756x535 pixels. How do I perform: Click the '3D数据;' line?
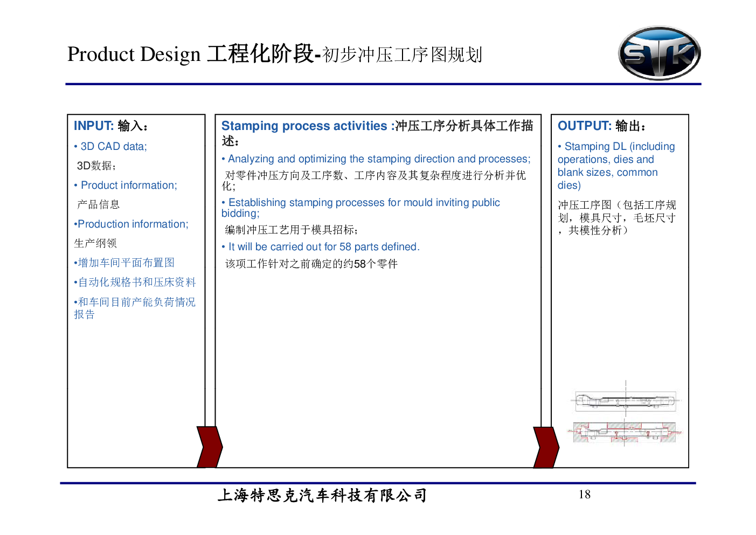click(96, 166)
